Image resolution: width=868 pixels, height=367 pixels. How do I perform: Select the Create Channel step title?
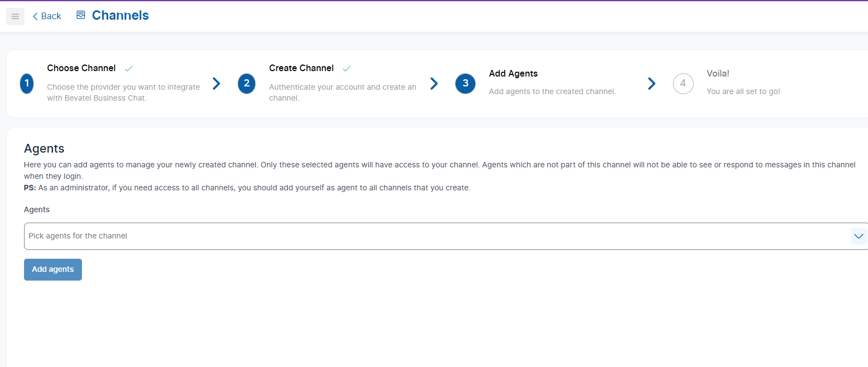tap(301, 68)
